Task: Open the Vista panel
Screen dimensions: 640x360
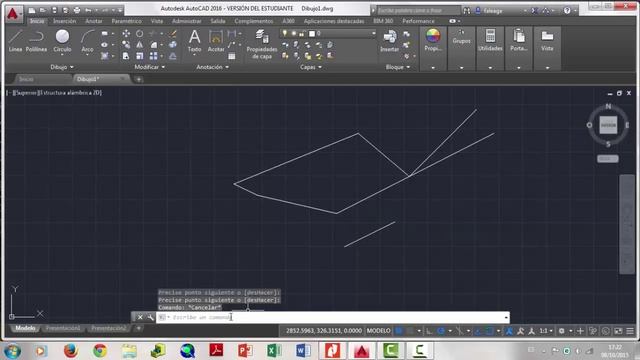Action: tap(547, 40)
